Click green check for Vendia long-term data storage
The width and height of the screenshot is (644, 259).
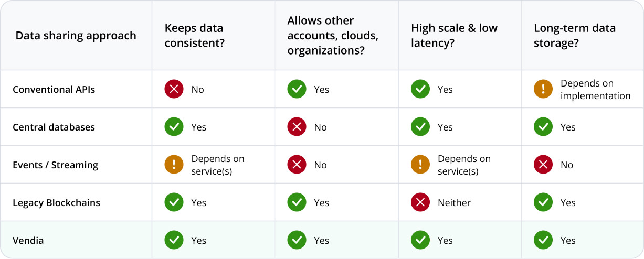(x=543, y=240)
